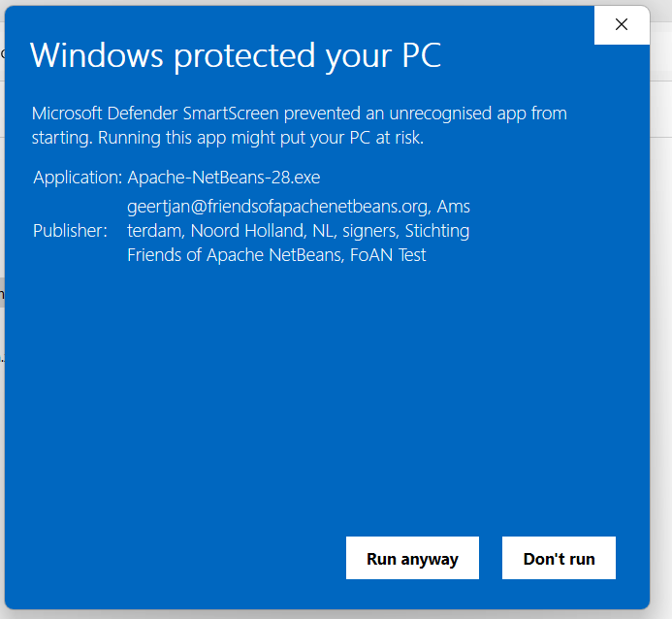Click the word "terdam" in publisher line
Viewport: 672px width, 619px height.
pyautogui.click(x=154, y=231)
